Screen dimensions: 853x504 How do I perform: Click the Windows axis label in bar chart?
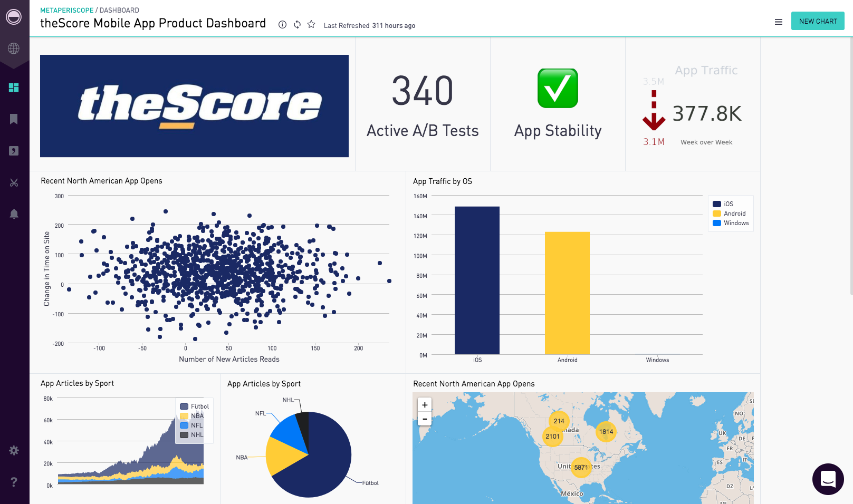657,360
